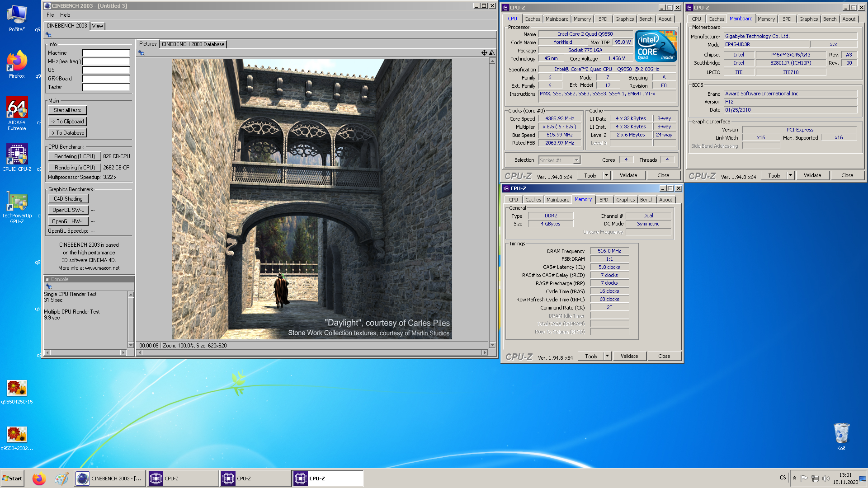The image size is (868, 488).
Task: Click Close in the Mainboard CPU-Z window
Action: pos(847,175)
